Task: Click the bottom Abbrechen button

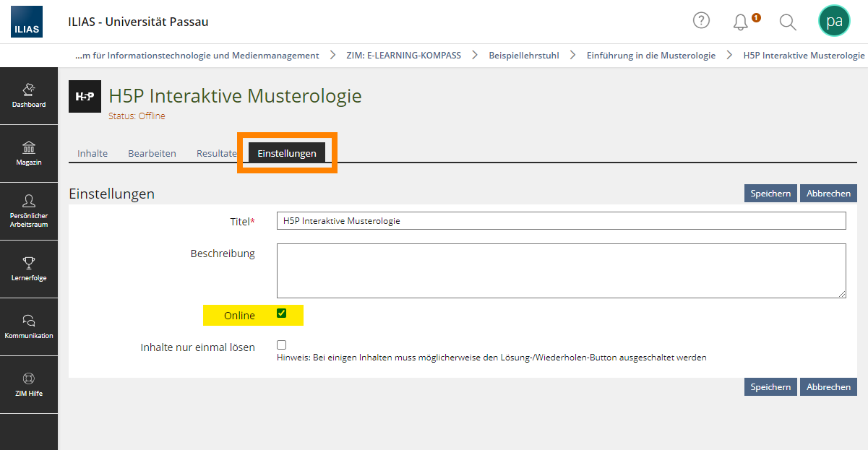Action: (828, 386)
